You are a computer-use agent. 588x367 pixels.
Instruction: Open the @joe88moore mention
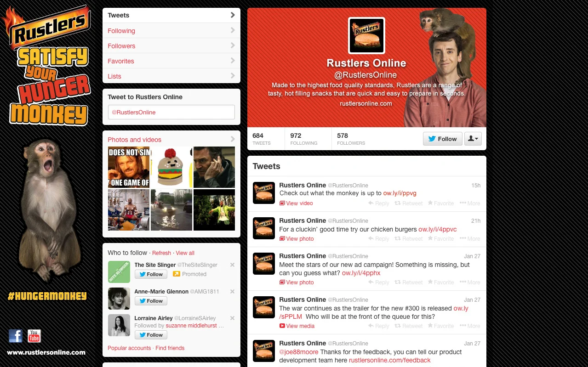point(299,352)
